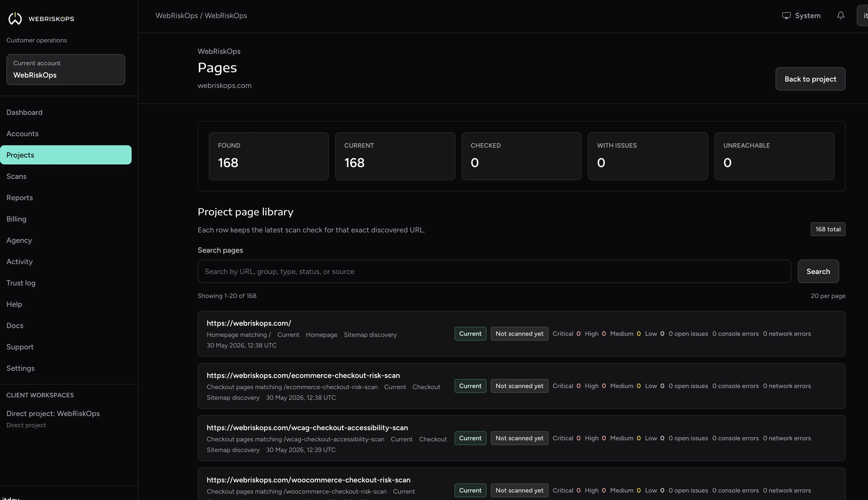The height and width of the screenshot is (500, 868).
Task: Click the CURRENT 168 stat card
Action: pyautogui.click(x=395, y=156)
